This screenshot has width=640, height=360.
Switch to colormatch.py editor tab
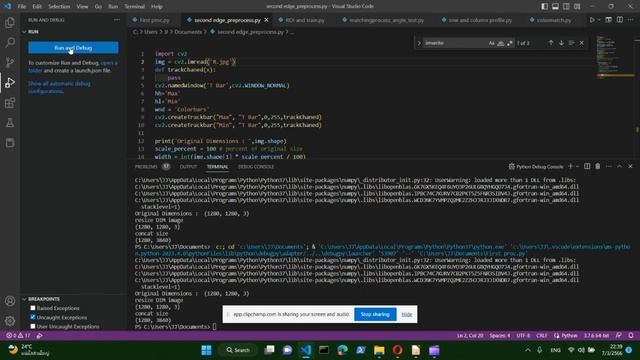[553, 20]
